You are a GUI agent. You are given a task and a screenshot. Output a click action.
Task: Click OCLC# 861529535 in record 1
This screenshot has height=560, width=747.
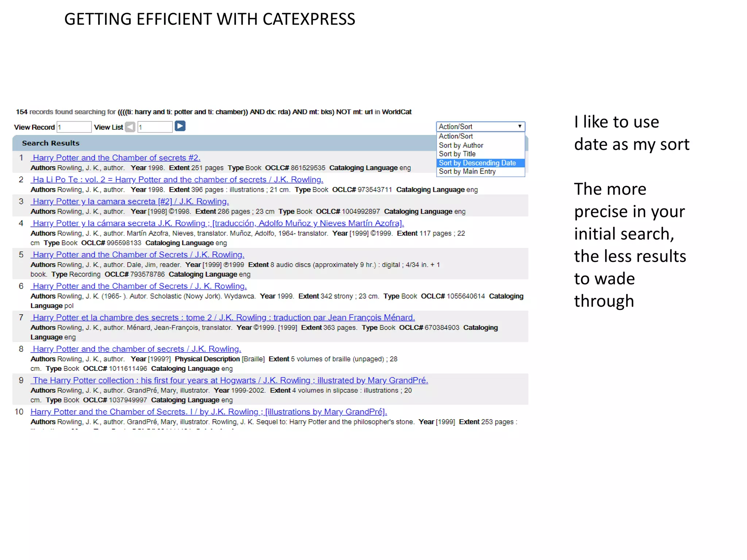pos(295,168)
